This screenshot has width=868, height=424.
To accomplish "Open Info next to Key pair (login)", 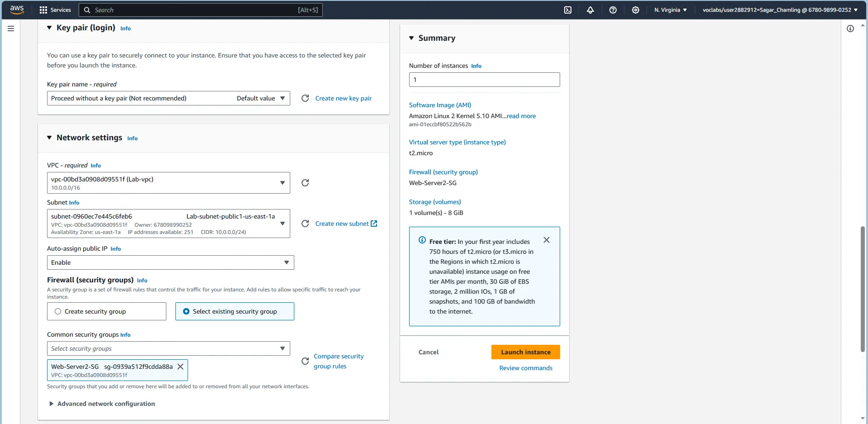I will pos(126,29).
